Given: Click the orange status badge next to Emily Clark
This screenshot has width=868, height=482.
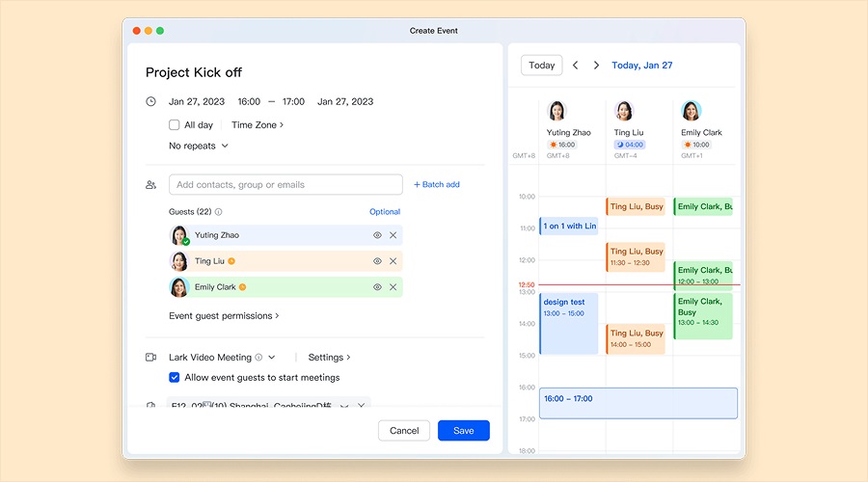Looking at the screenshot, I should (242, 287).
